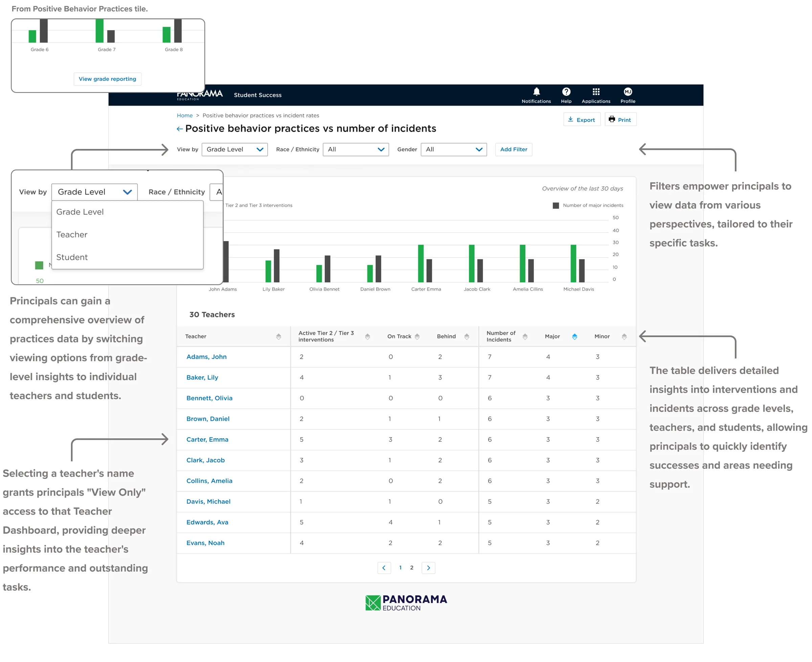812x662 pixels.
Task: Sort table by On Track column
Action: (x=417, y=336)
